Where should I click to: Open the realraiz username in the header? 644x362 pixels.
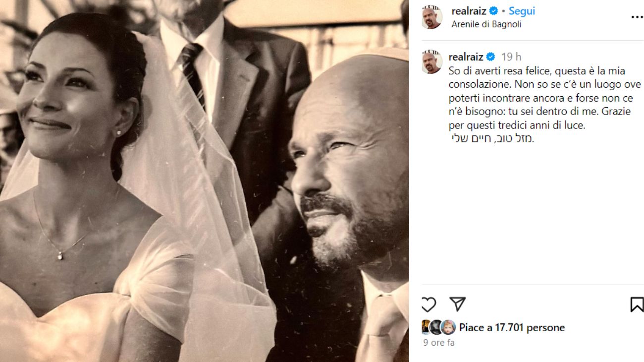(x=469, y=10)
